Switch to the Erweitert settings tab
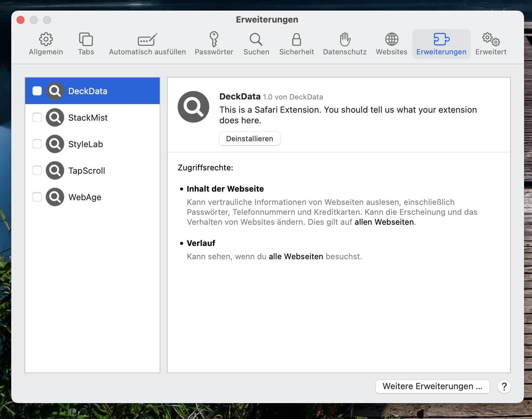 pyautogui.click(x=491, y=44)
